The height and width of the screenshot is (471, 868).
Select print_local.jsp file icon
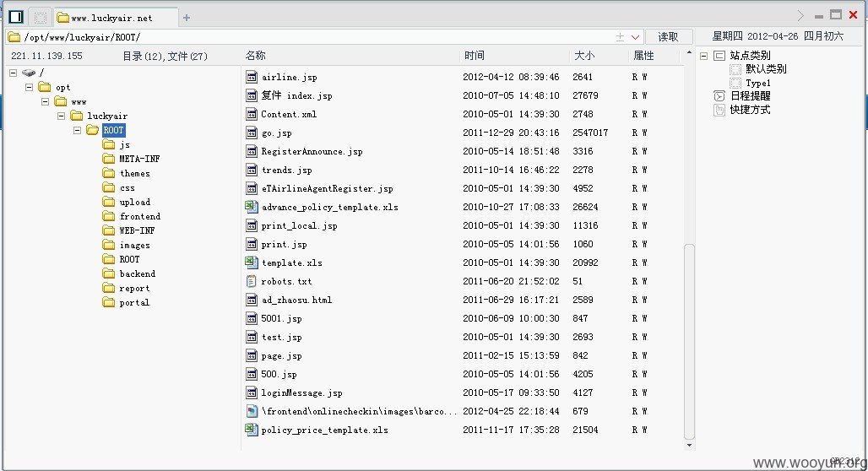tap(252, 225)
